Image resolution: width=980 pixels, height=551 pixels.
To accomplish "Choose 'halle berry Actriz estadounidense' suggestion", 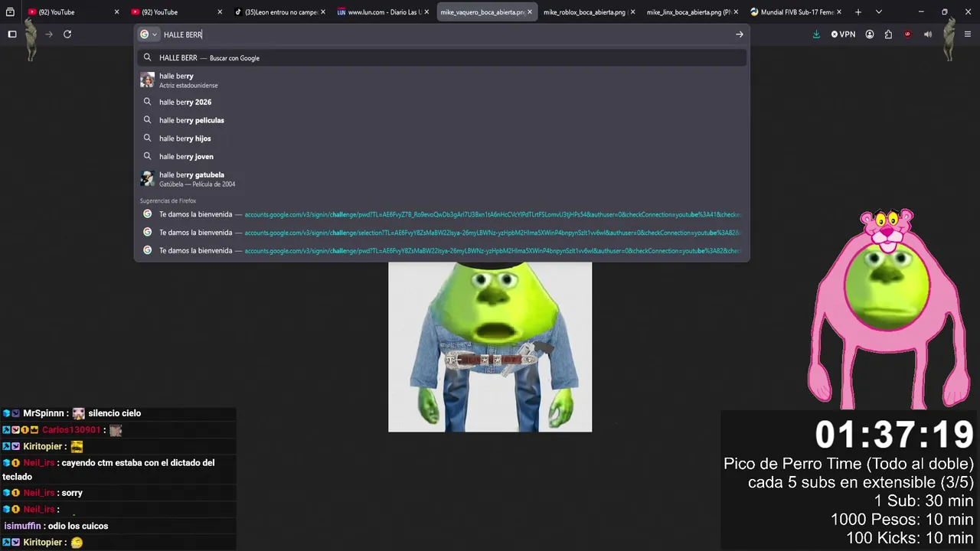I will point(442,80).
